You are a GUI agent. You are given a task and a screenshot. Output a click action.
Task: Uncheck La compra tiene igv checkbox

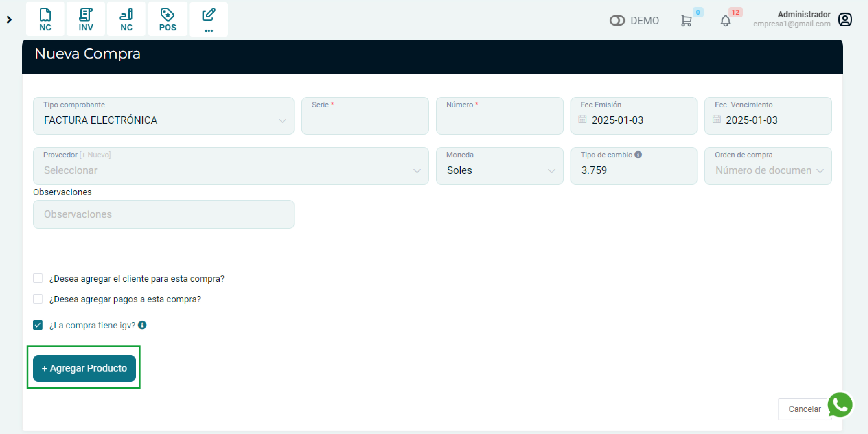click(x=38, y=325)
